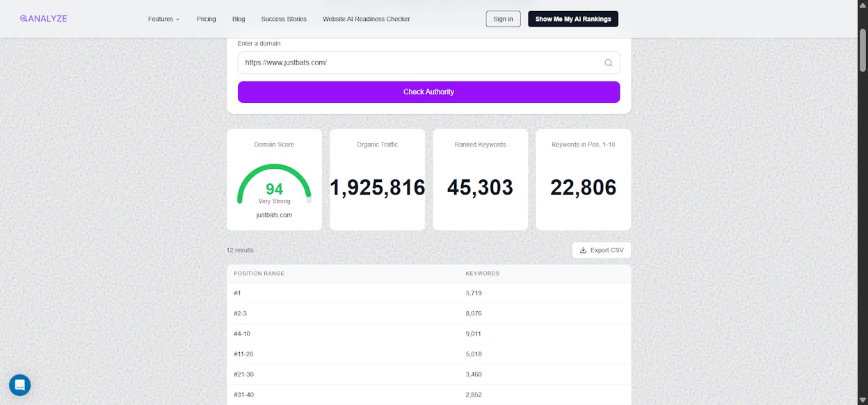Select the #4-10 position range row
Viewport: 868px width, 405px height.
(x=428, y=333)
